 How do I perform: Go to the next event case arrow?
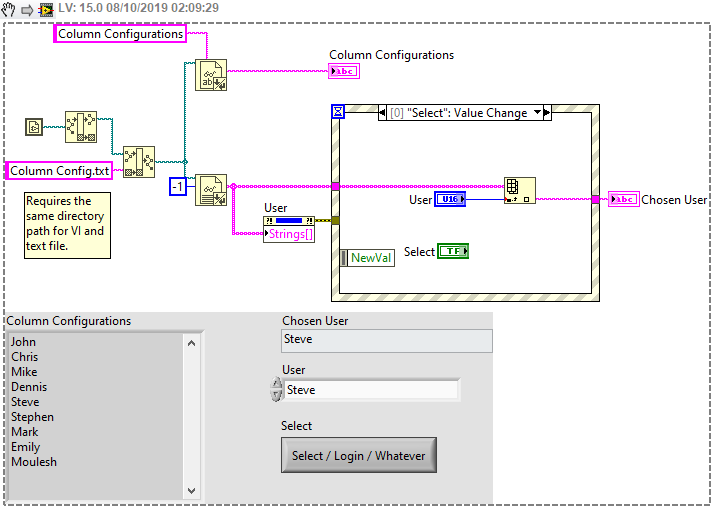pyautogui.click(x=547, y=112)
